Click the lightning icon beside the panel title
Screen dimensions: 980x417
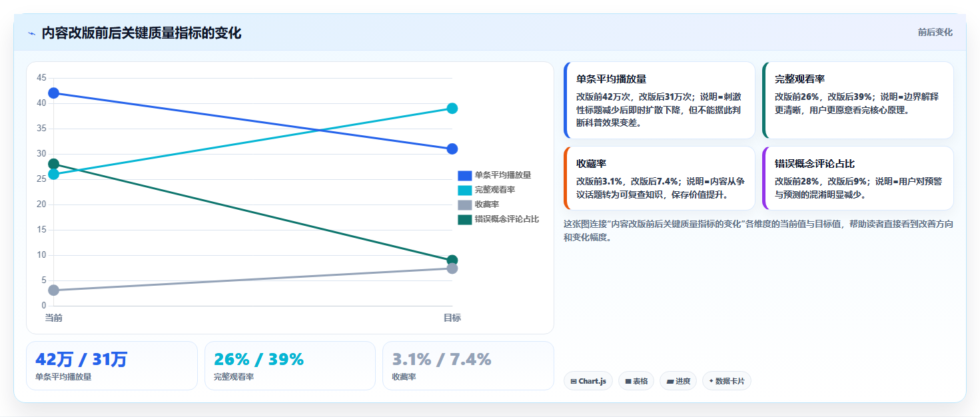click(31, 33)
